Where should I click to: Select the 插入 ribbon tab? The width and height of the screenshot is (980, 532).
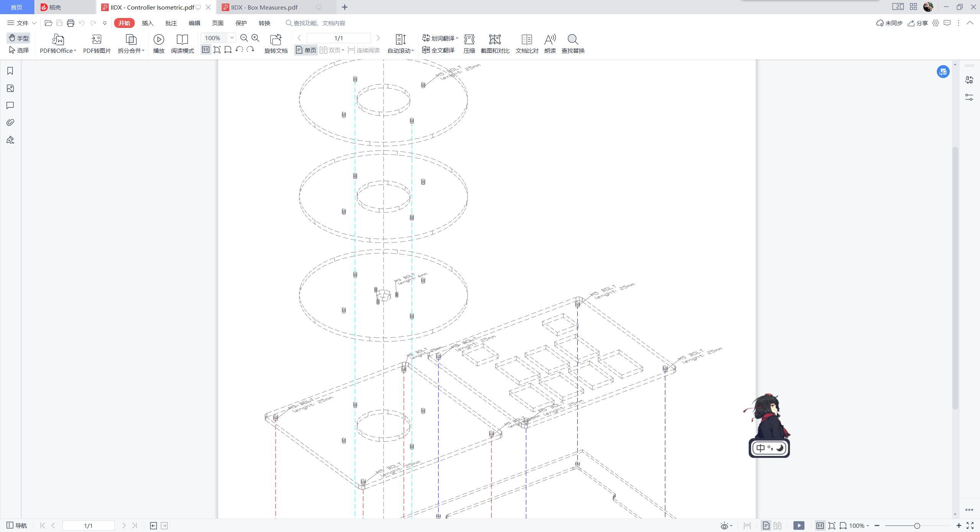pos(147,23)
